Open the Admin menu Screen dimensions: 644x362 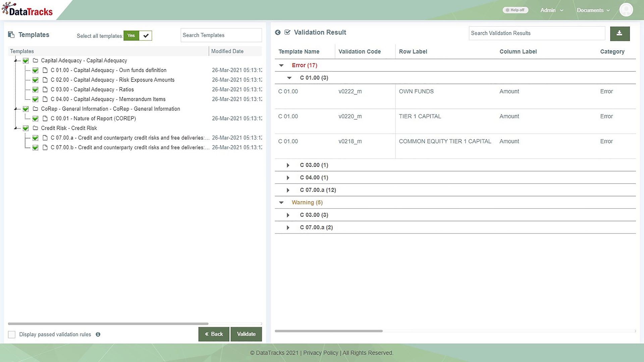point(552,10)
